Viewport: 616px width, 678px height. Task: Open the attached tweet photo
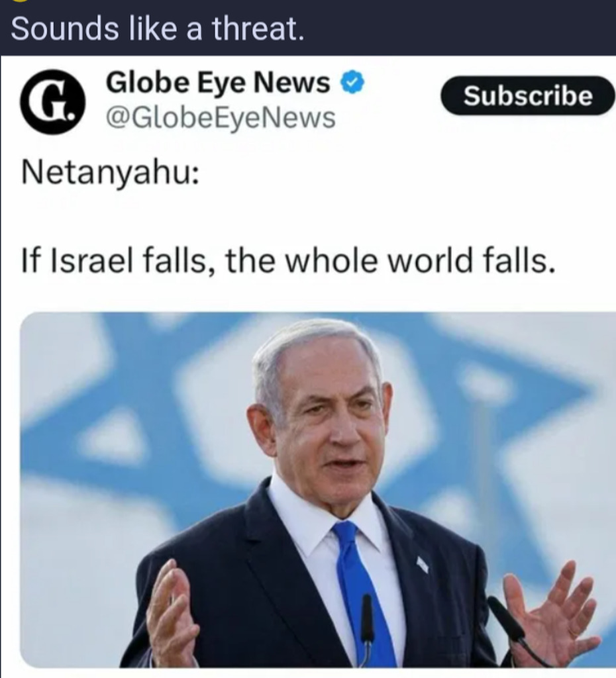click(318, 490)
